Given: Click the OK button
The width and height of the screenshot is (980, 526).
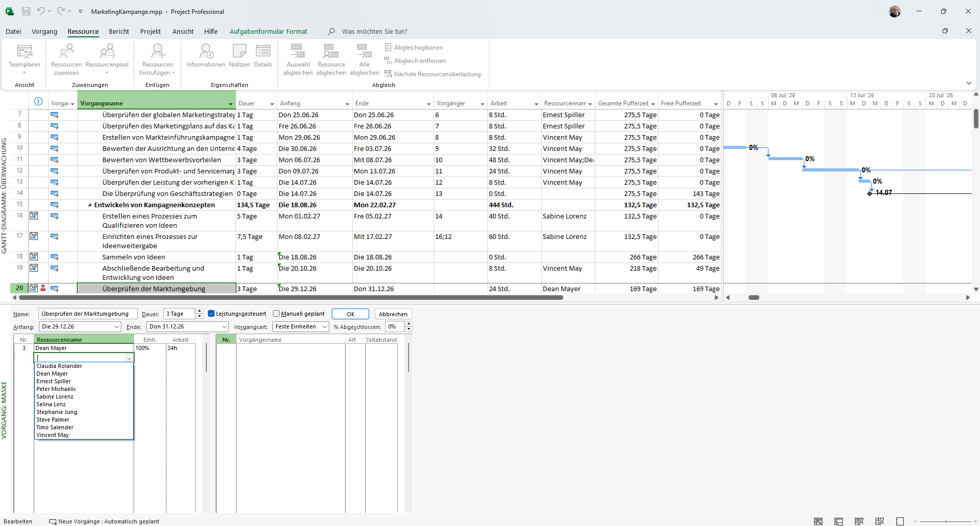Looking at the screenshot, I should point(350,314).
